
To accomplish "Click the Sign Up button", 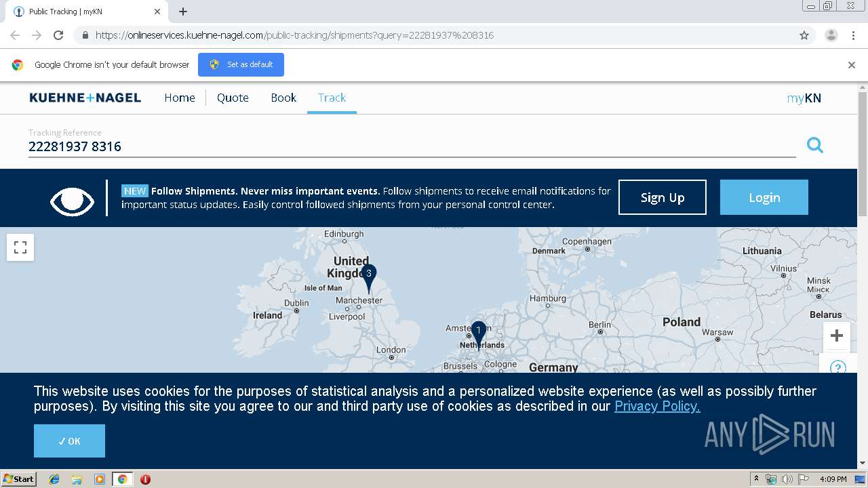I will pyautogui.click(x=663, y=197).
